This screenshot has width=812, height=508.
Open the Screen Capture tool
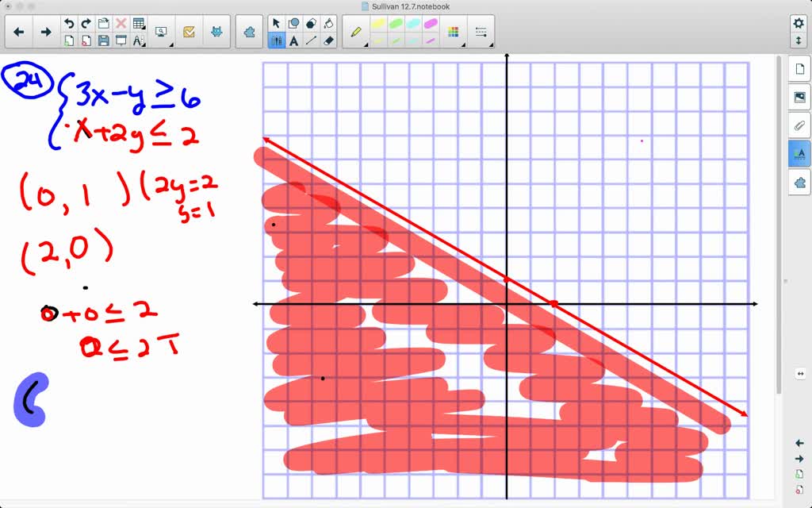click(161, 30)
